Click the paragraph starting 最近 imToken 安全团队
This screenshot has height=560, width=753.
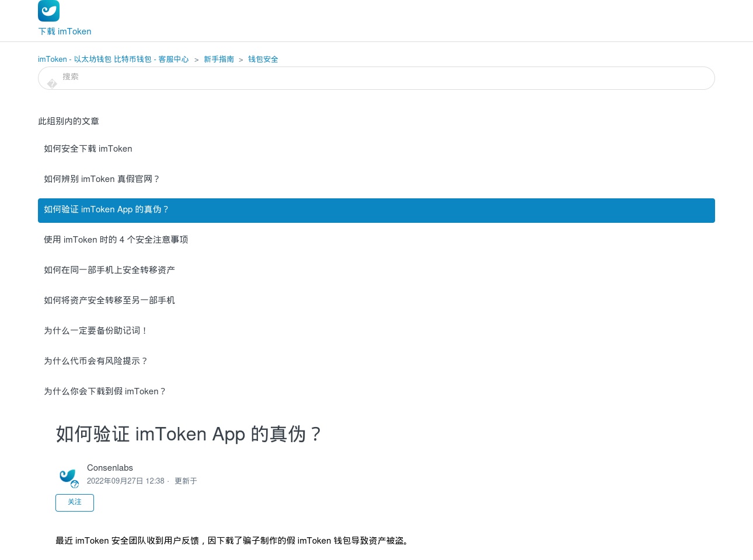(x=233, y=541)
